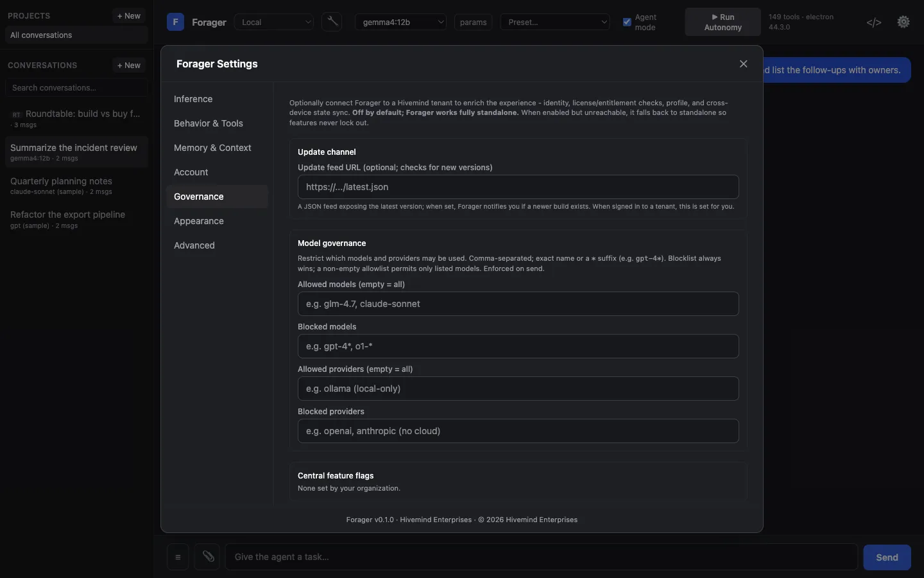The height and width of the screenshot is (578, 924).
Task: Open the Local backend dropdown
Action: point(274,22)
